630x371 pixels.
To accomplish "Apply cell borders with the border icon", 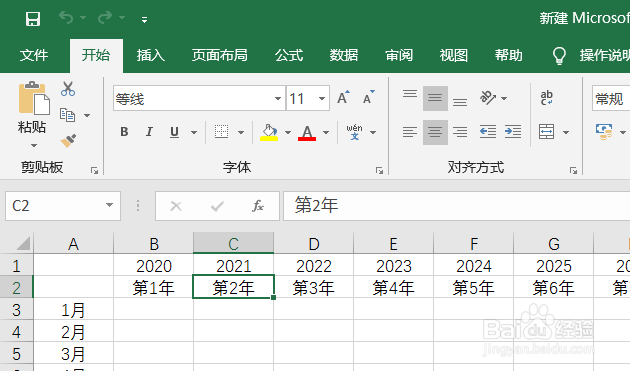I will (x=221, y=131).
